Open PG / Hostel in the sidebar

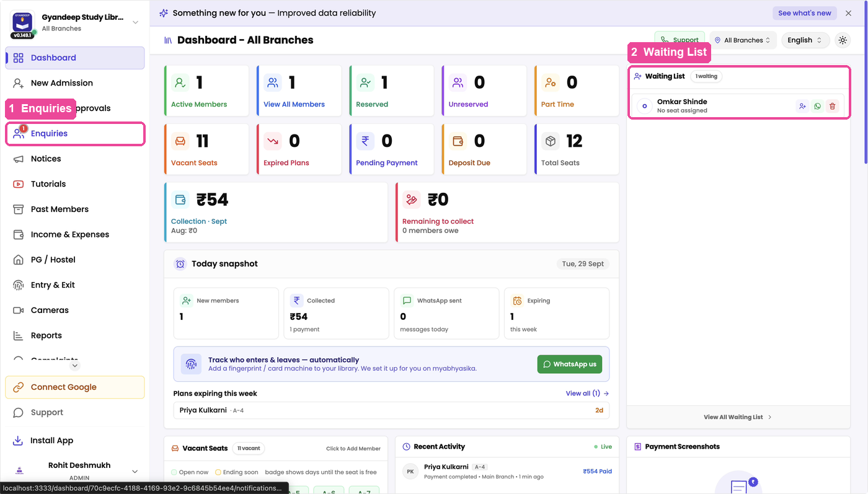pyautogui.click(x=75, y=260)
